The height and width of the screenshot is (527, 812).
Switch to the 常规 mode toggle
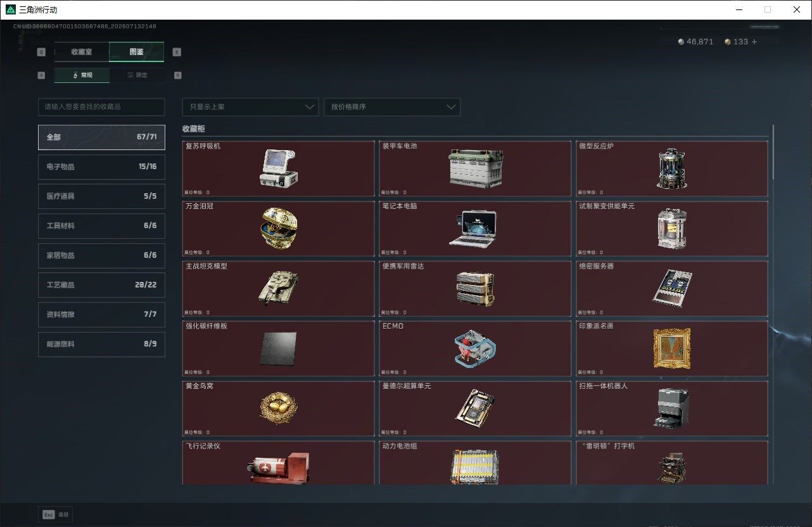[x=82, y=75]
